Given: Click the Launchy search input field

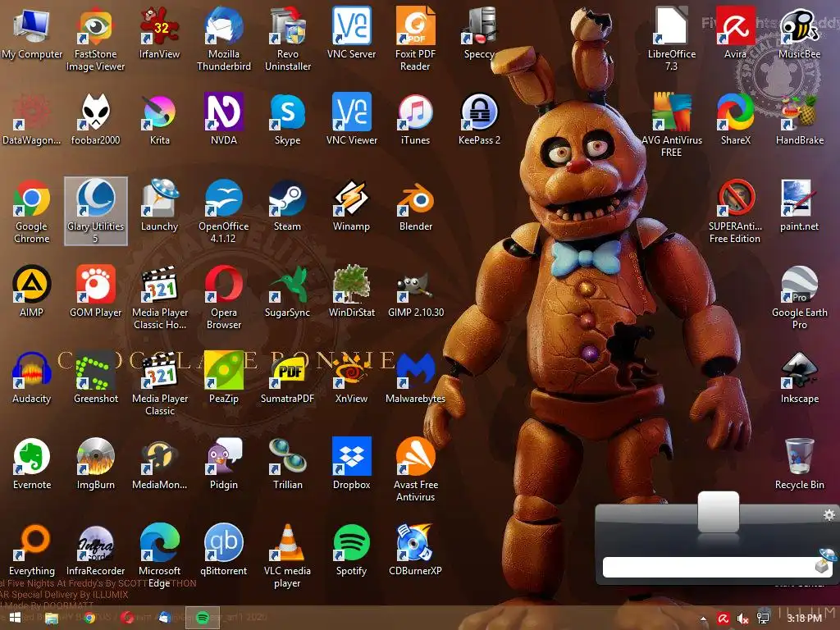Looking at the screenshot, I should click(x=708, y=568).
